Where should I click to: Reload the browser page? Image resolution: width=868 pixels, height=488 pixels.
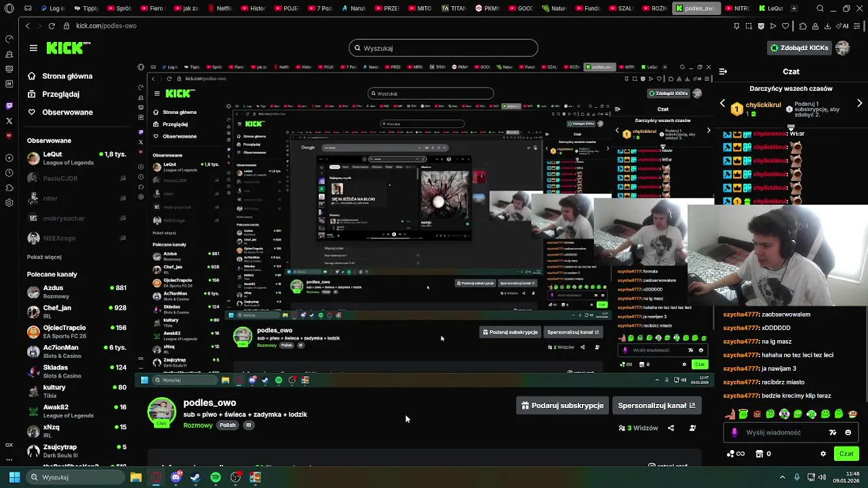tap(52, 26)
